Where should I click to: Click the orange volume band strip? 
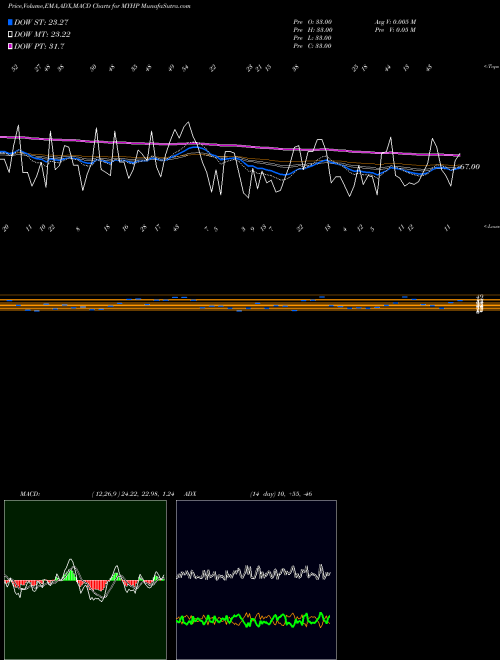coord(250,303)
